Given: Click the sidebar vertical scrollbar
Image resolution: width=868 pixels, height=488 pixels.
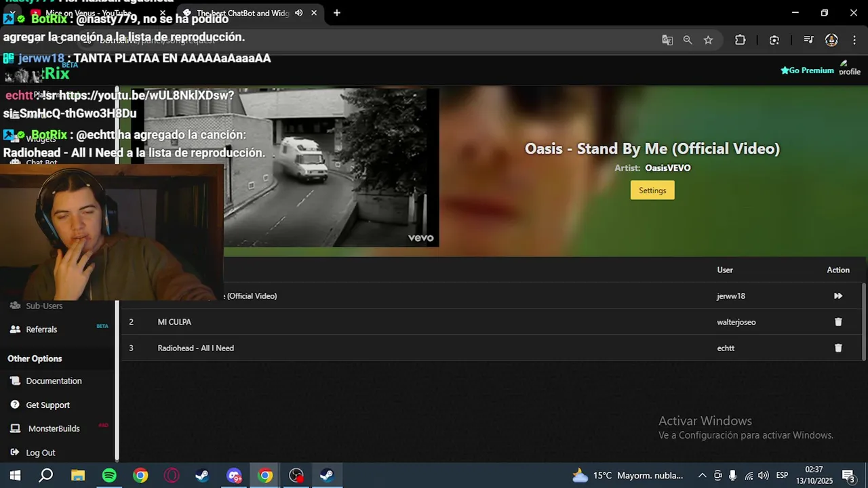Looking at the screenshot, I should [117, 274].
